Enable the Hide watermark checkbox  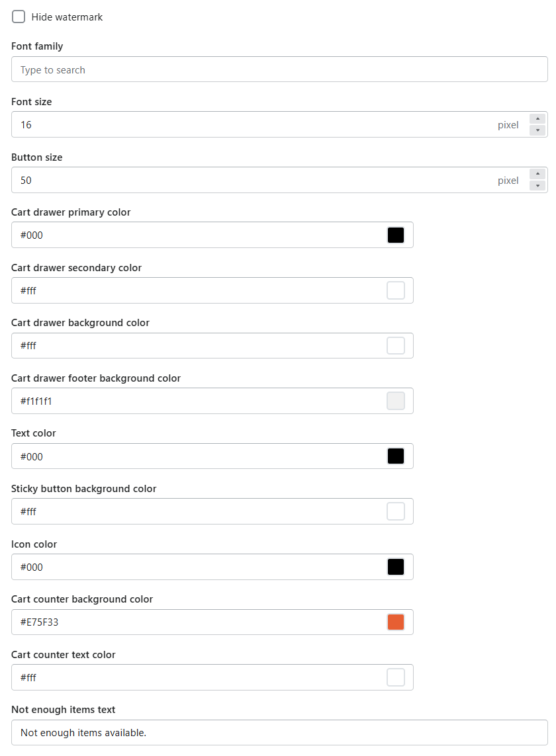(19, 17)
